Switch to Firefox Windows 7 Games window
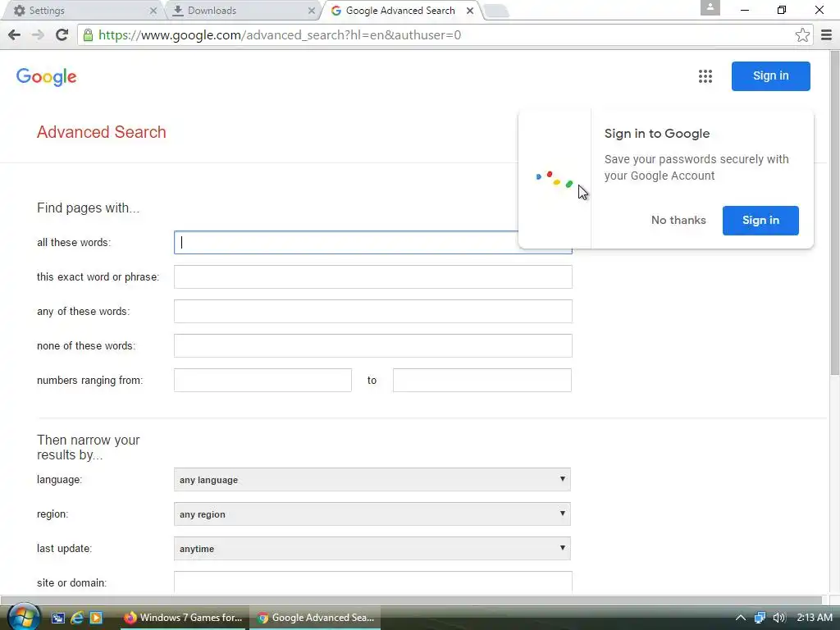The image size is (840, 630). click(183, 618)
